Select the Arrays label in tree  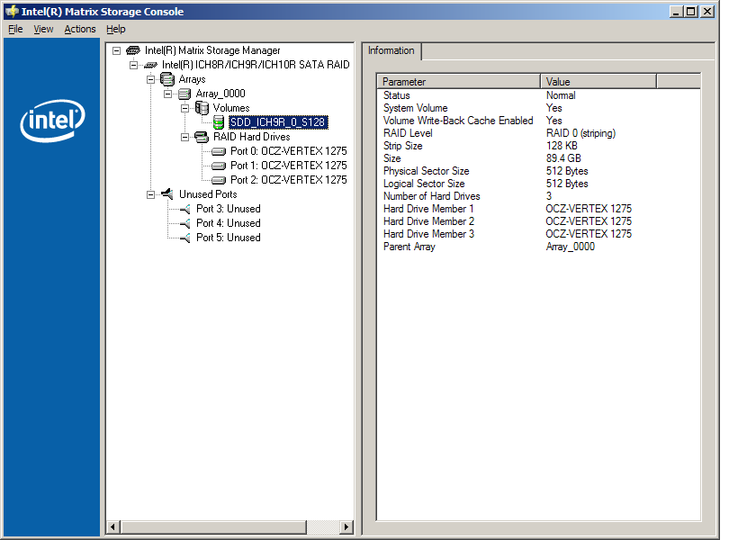coord(192,79)
